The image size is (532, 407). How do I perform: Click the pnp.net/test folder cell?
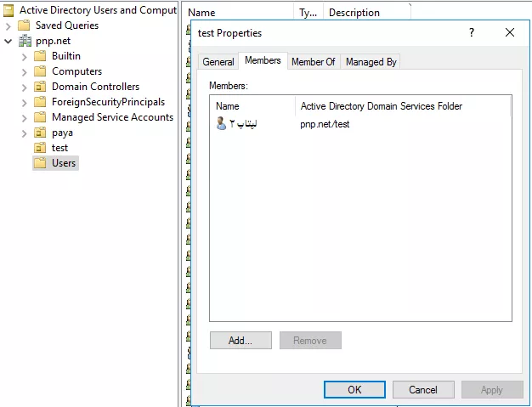(x=325, y=124)
